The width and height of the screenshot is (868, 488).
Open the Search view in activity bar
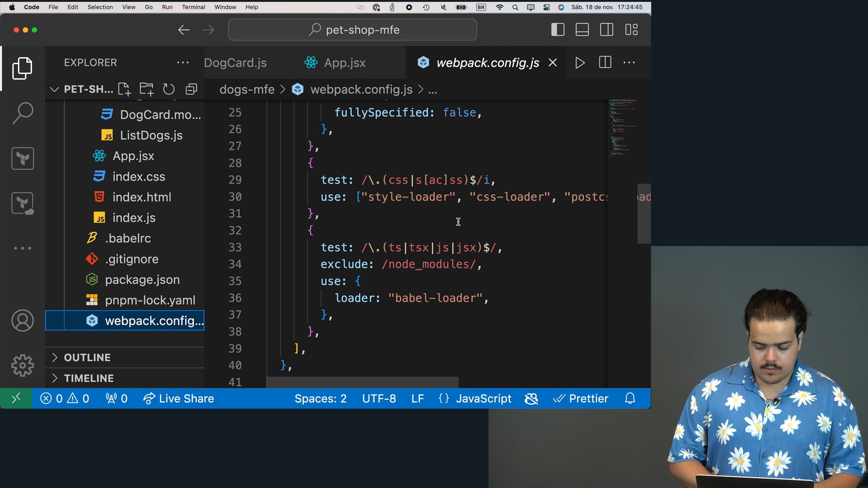pos(22,113)
